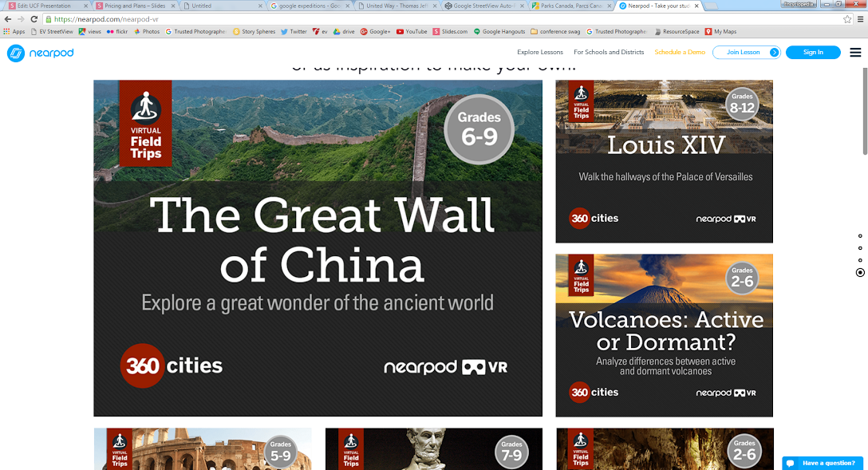Open the Slides.com bookmark

(x=450, y=32)
